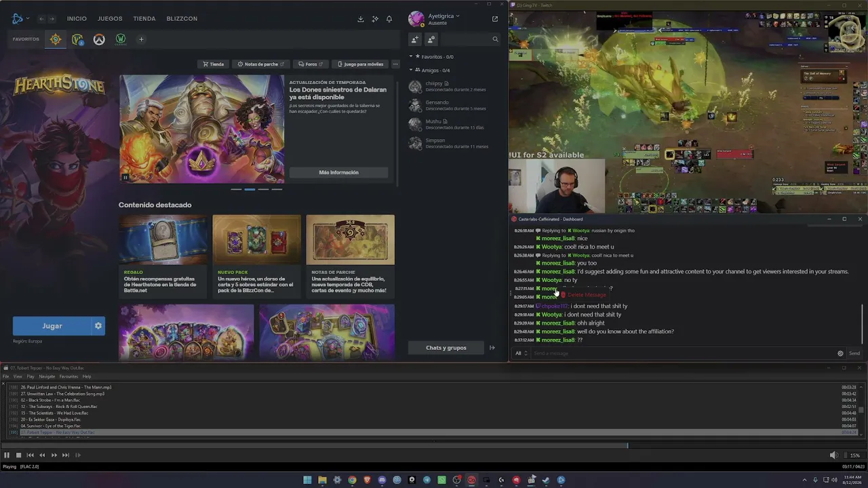Open the BLIZZCON tab in Battle.net
This screenshot has width=868, height=488.
point(182,19)
